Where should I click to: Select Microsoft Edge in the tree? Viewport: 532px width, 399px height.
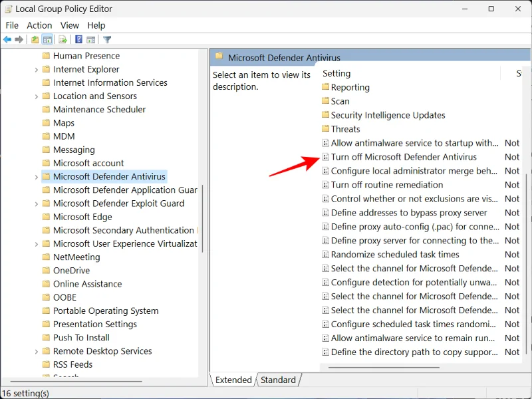(x=84, y=217)
